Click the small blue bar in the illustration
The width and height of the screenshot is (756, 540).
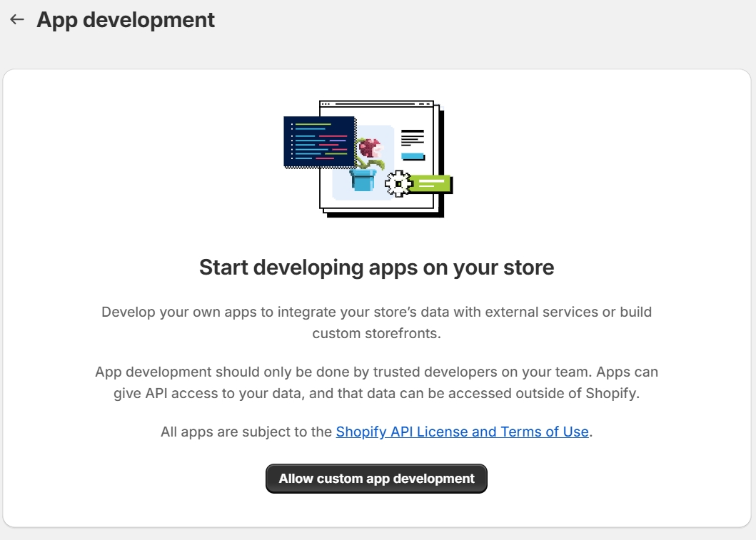[413, 156]
